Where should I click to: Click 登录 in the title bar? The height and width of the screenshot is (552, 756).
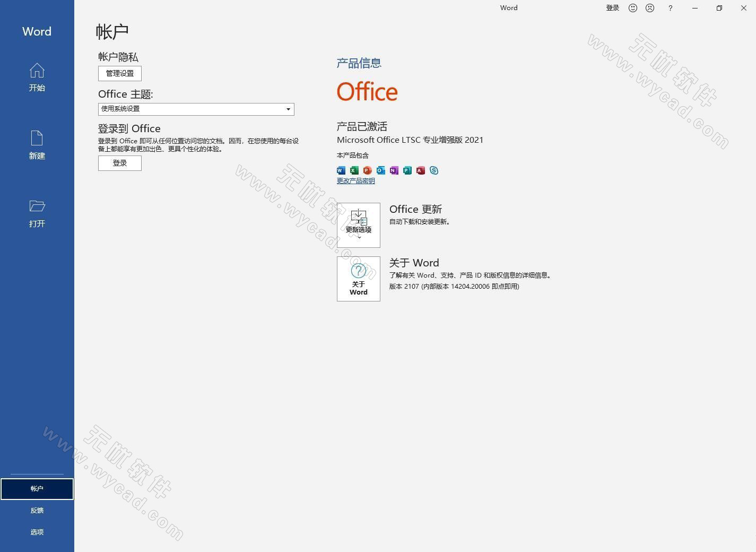[x=613, y=8]
